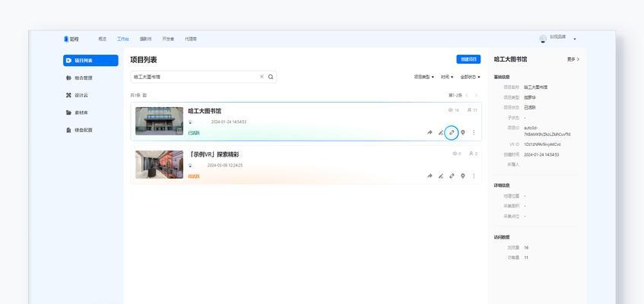Clear the search box with the X icon
644x304 pixels.
pyautogui.click(x=262, y=77)
